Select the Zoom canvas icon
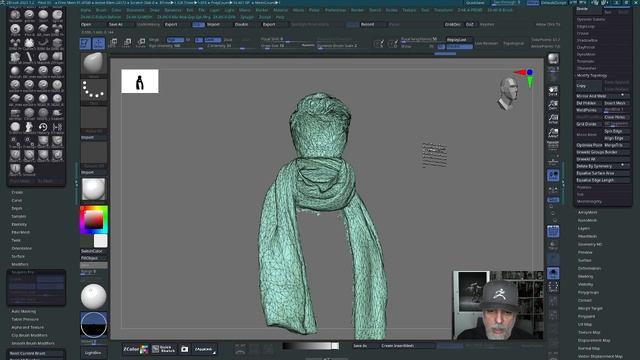Image resolution: width=640 pixels, height=360 pixels. click(553, 105)
